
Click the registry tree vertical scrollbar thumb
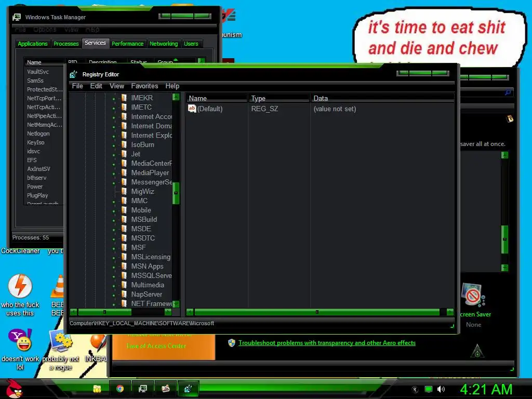point(176,193)
